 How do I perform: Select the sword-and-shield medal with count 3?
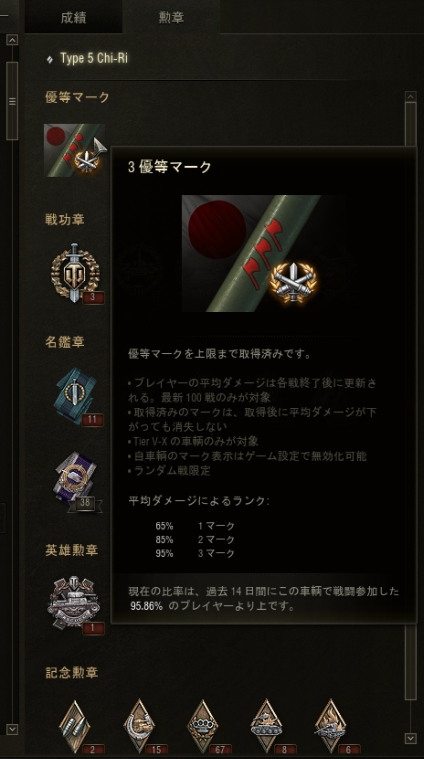coord(76,273)
